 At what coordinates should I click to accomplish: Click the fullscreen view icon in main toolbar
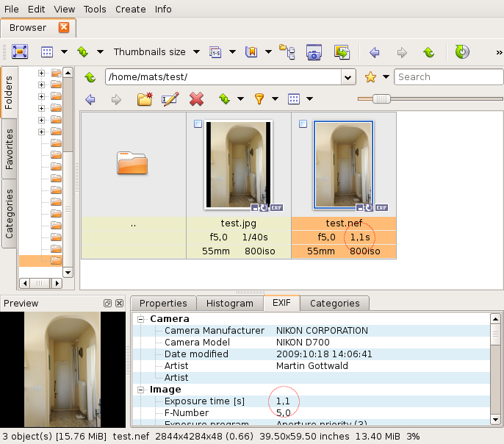20,51
